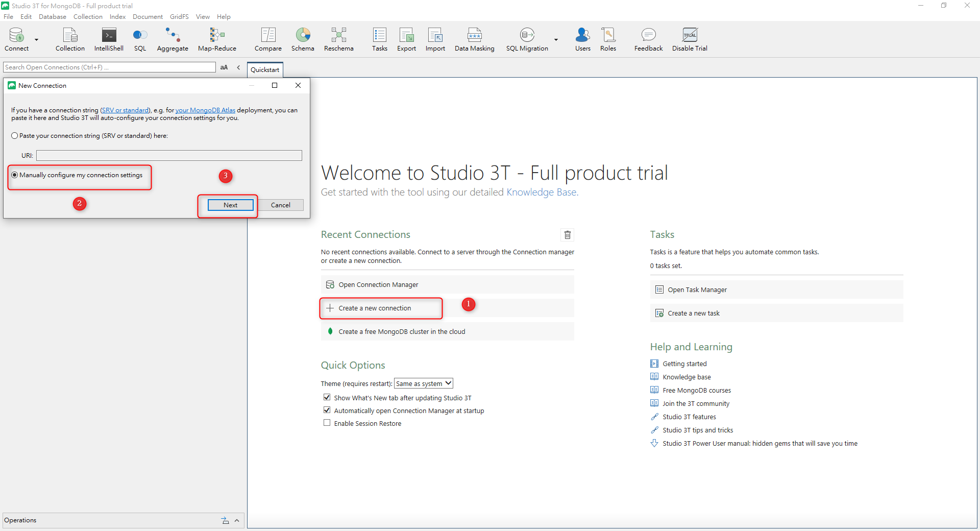The height and width of the screenshot is (531, 980).
Task: Click Next in New Connection dialog
Action: [230, 205]
